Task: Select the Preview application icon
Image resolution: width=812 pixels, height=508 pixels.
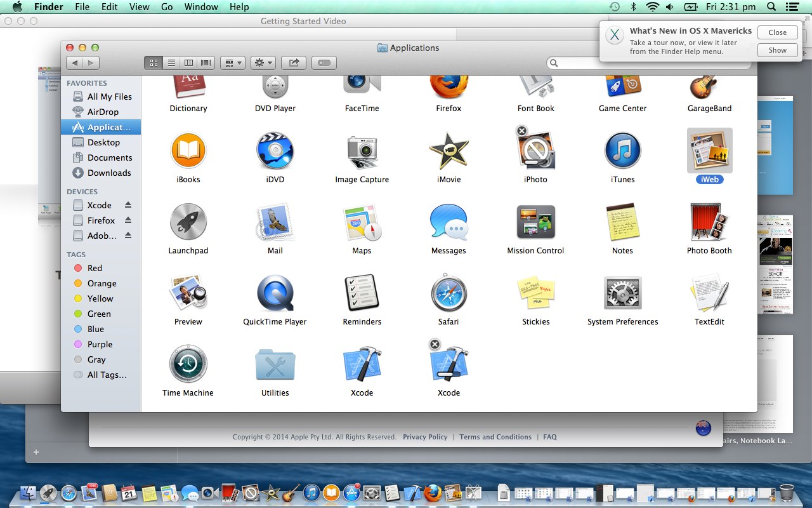Action: (188, 293)
